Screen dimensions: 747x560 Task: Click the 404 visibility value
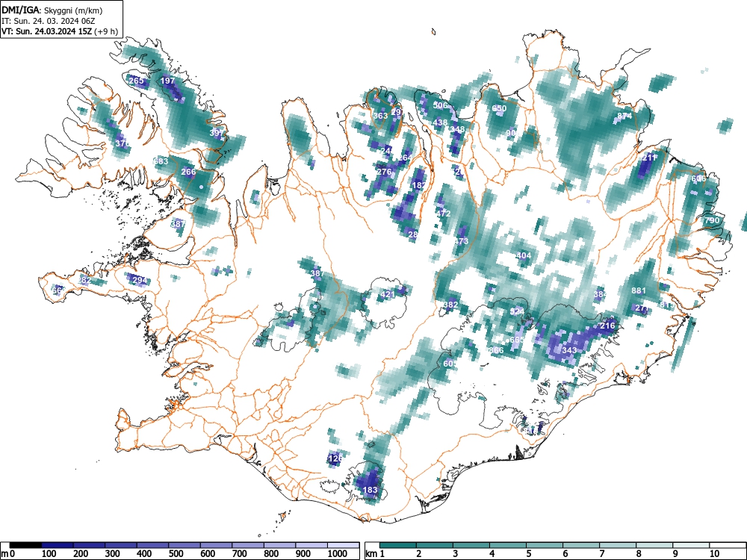(x=524, y=255)
